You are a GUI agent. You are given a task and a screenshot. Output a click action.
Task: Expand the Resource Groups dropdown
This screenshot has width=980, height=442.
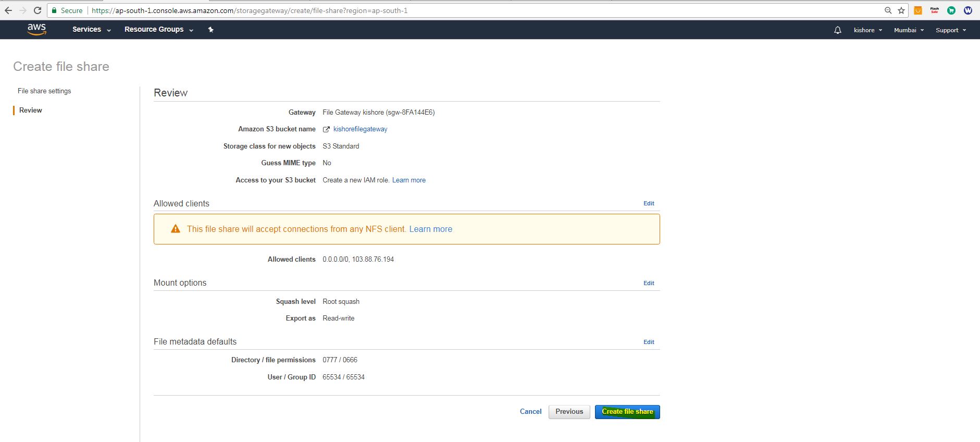pyautogui.click(x=158, y=30)
